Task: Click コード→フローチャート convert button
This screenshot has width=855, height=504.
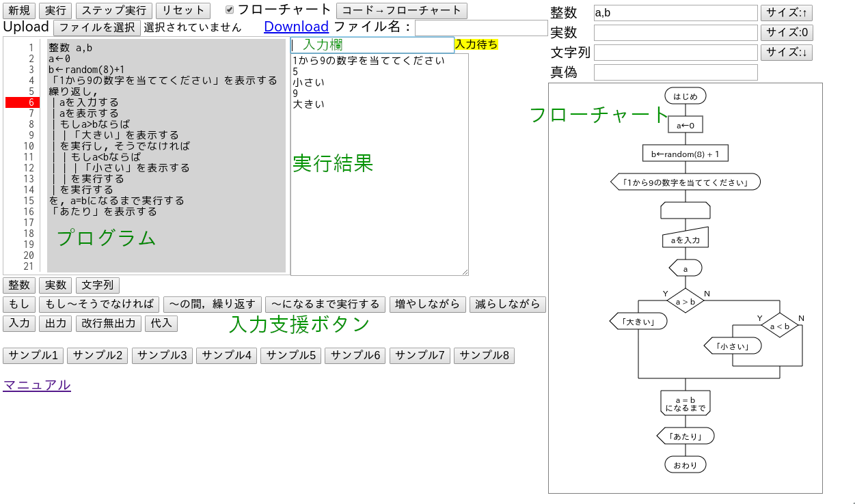Action: [402, 11]
